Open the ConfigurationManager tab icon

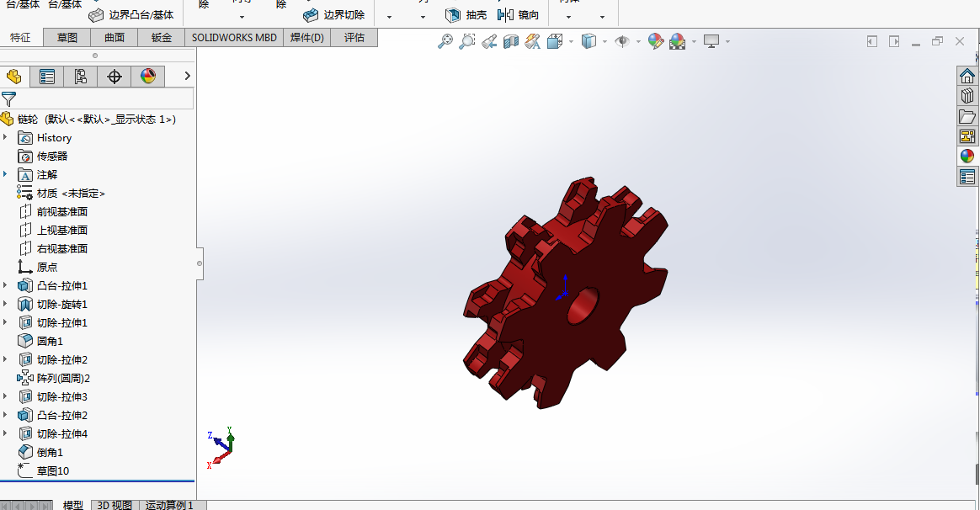coord(81,77)
